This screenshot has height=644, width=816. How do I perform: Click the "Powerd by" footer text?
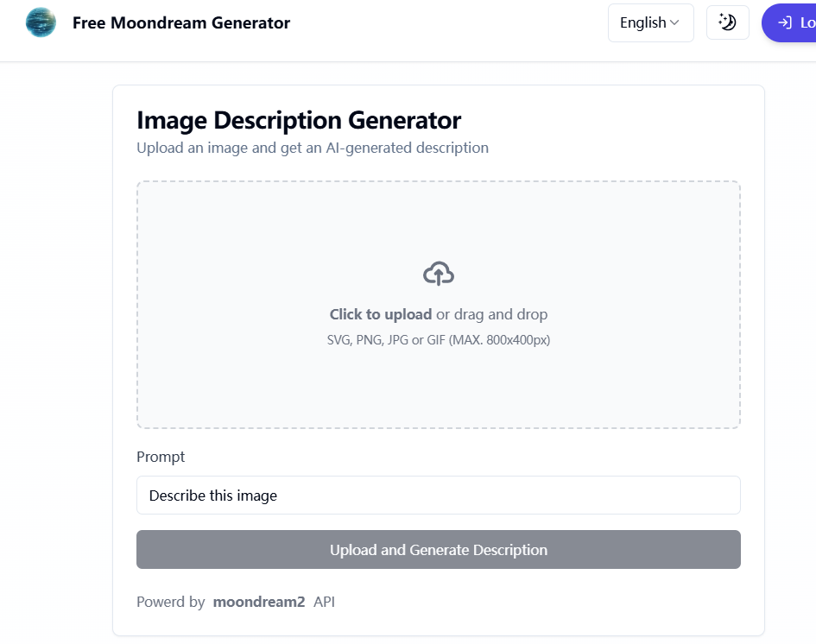170,602
